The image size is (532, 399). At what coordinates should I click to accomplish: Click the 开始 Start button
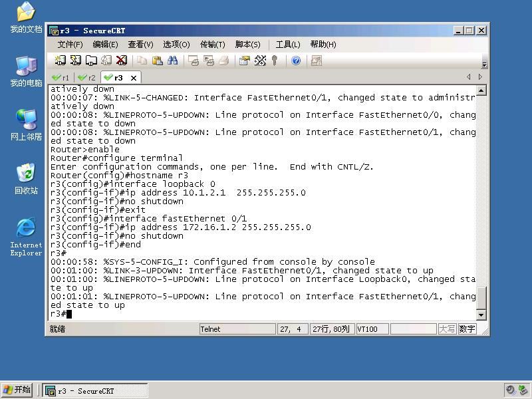tap(17, 390)
